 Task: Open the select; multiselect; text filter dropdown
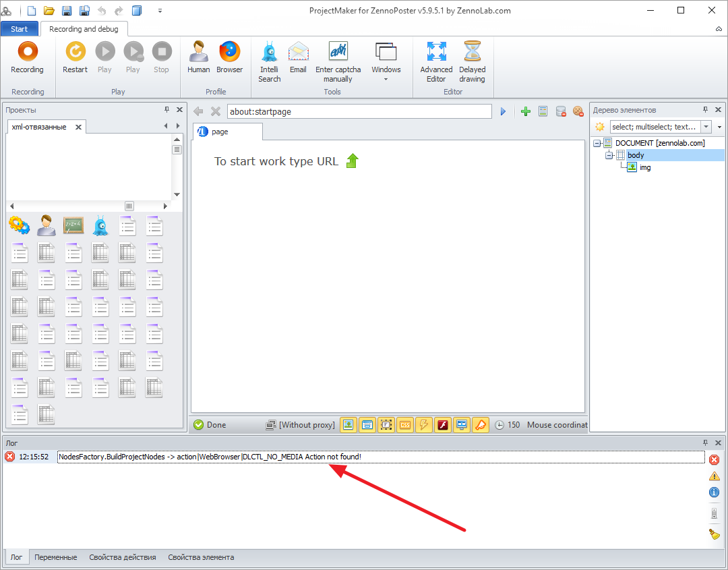click(x=706, y=126)
